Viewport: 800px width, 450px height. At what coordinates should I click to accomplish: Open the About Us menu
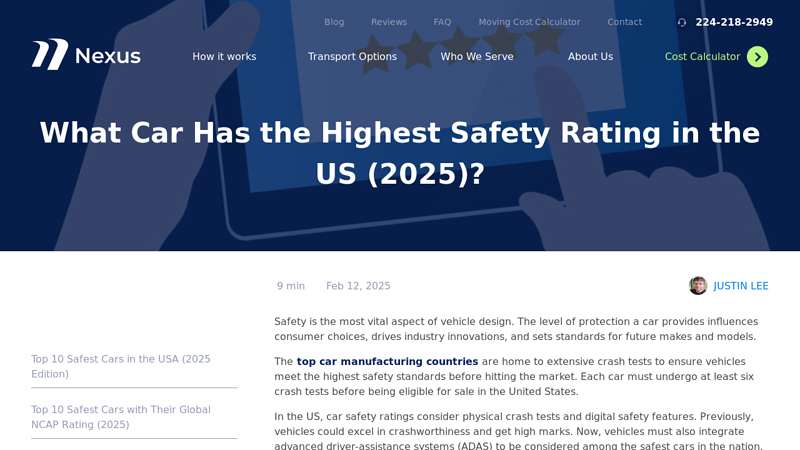pos(590,57)
